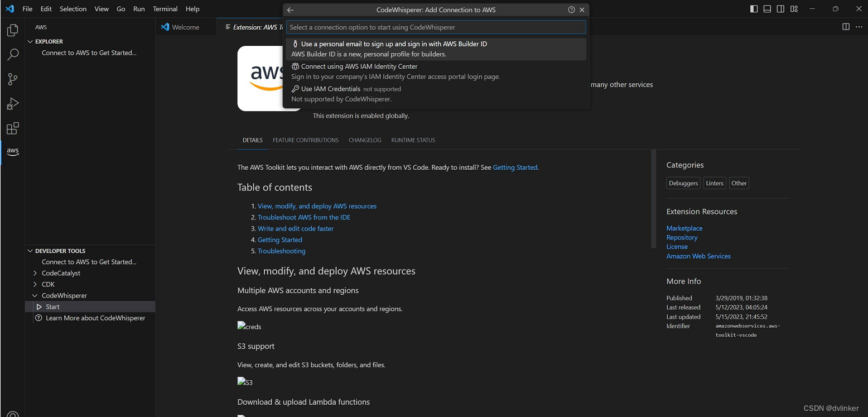868x417 pixels.
Task: Click the AWS extension logo image
Action: point(261,78)
